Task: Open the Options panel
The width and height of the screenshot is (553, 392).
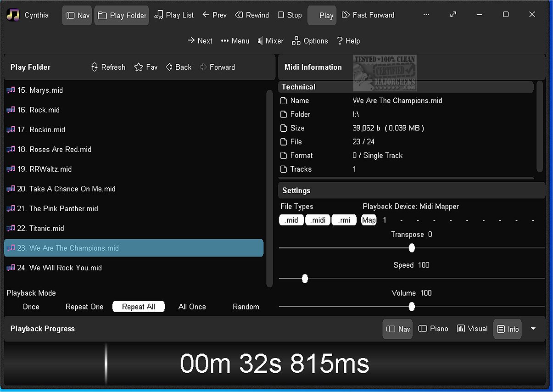Action: coord(310,41)
